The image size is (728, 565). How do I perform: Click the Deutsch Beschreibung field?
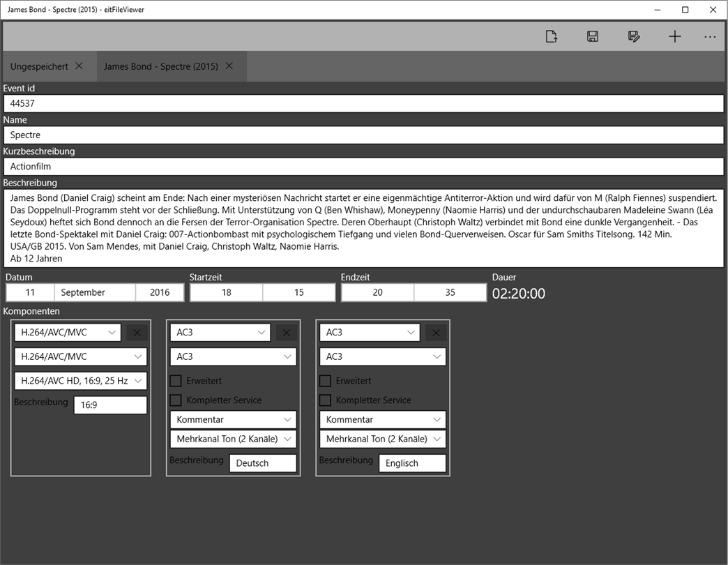(263, 463)
